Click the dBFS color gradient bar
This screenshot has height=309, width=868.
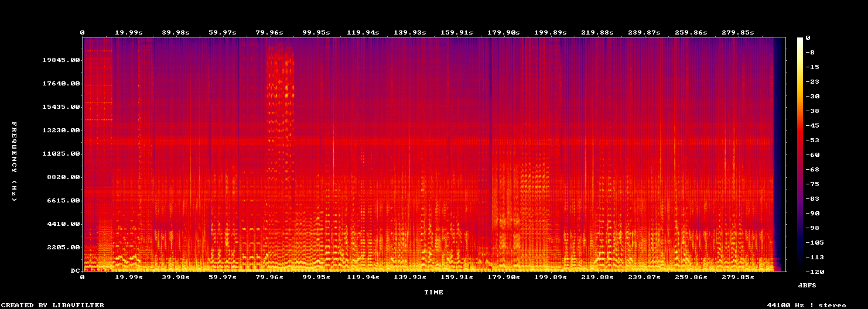800,154
